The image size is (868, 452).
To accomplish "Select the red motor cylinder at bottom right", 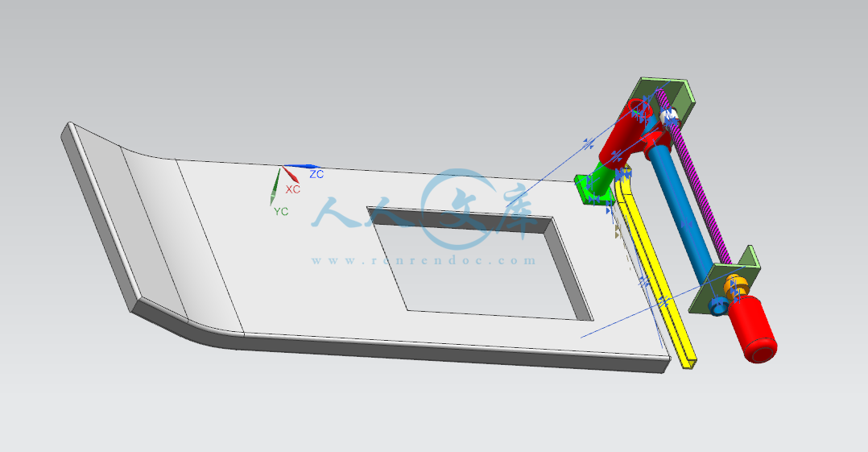I will point(752,330).
